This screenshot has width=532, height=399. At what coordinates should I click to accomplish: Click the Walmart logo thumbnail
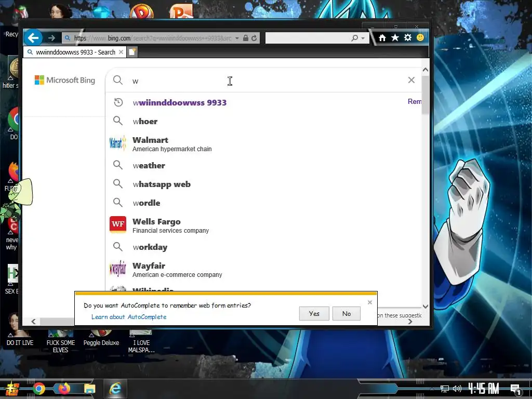(118, 144)
